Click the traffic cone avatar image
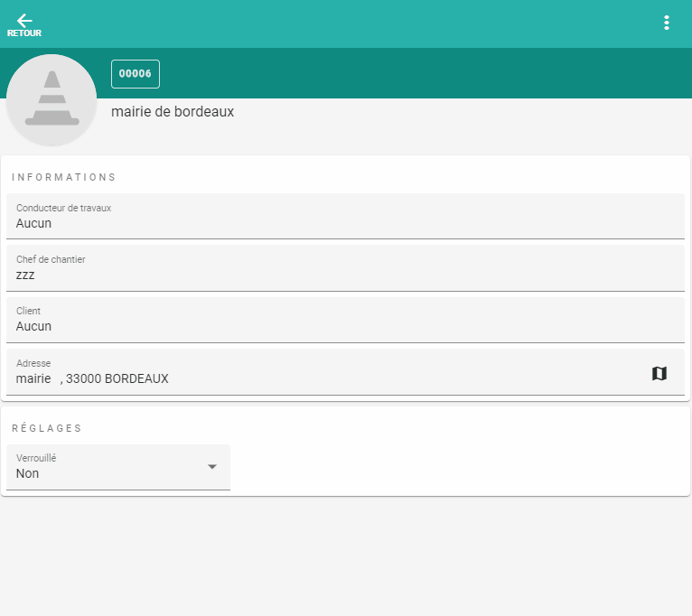Screen dimensions: 692x616 click(x=51, y=99)
